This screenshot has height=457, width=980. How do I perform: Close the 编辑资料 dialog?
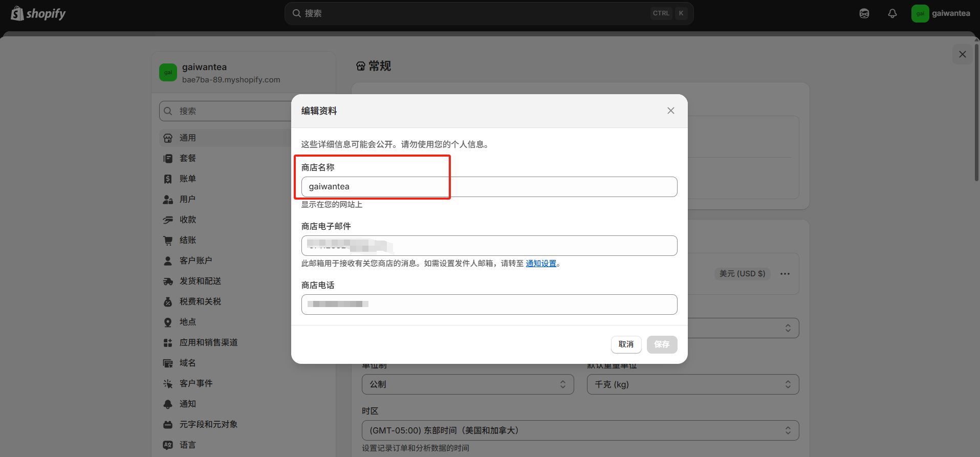670,111
